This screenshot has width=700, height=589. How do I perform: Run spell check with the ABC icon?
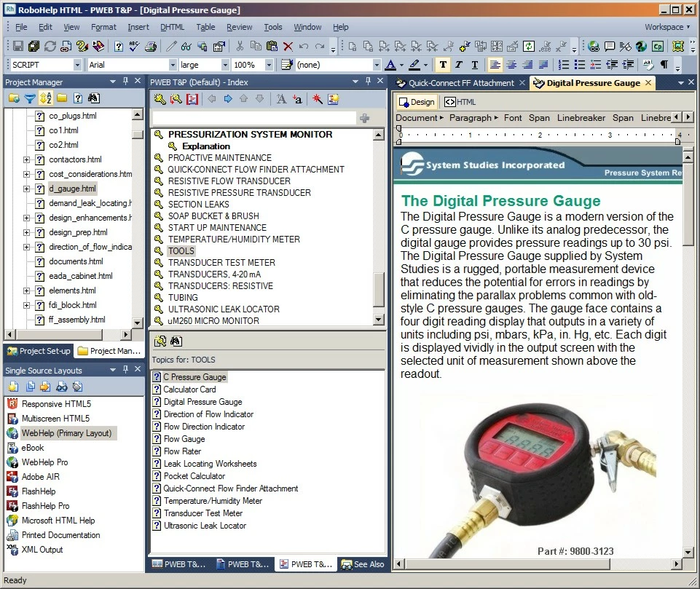[134, 46]
